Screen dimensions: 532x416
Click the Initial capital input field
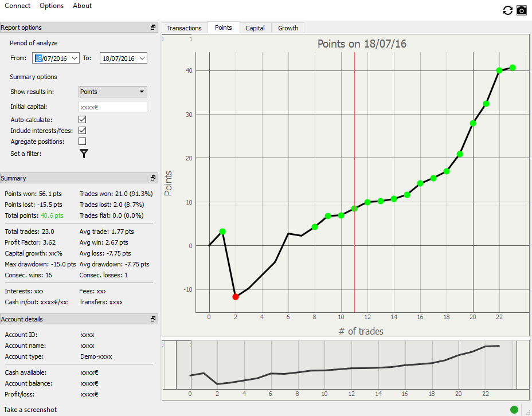tap(112, 107)
